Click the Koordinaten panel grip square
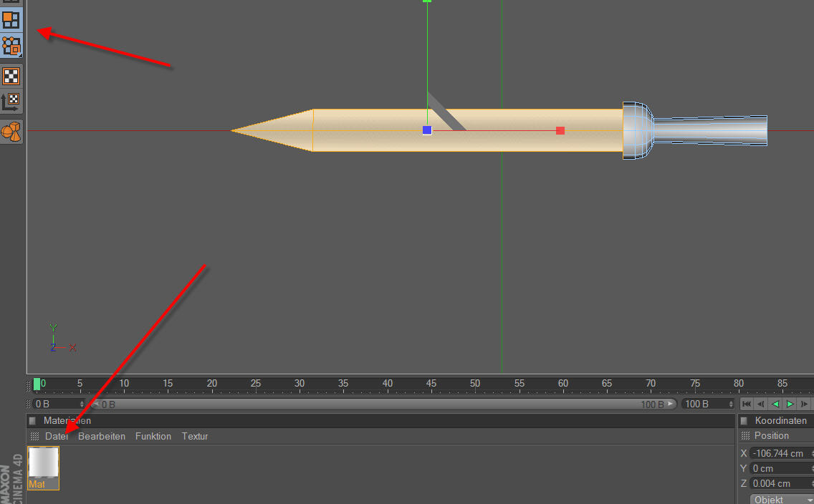The image size is (814, 504). pos(743,420)
